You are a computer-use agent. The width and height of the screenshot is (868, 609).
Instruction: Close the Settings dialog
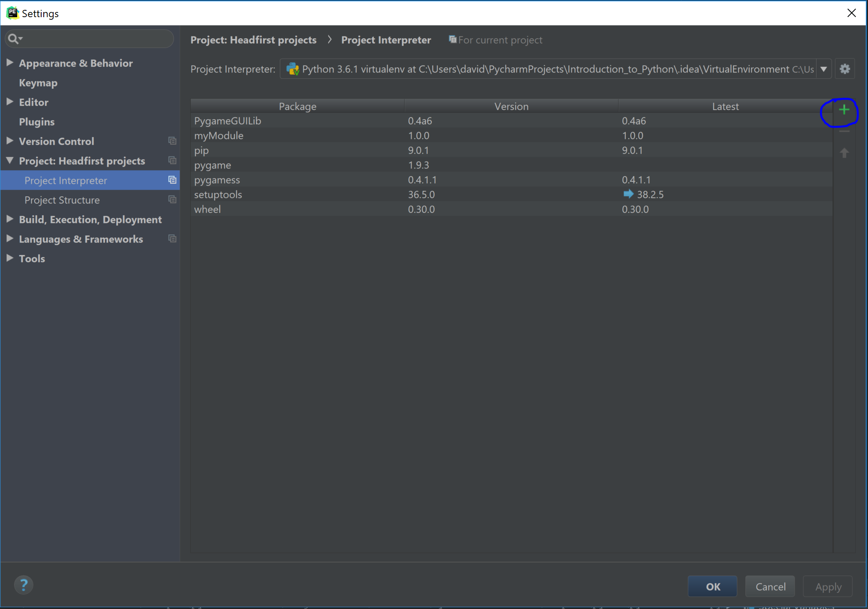point(852,13)
